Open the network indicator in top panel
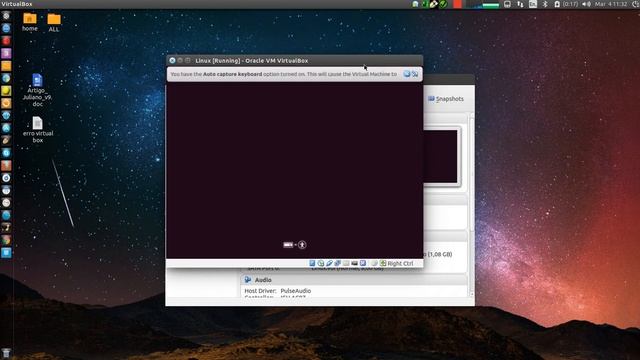 [x=520, y=4]
